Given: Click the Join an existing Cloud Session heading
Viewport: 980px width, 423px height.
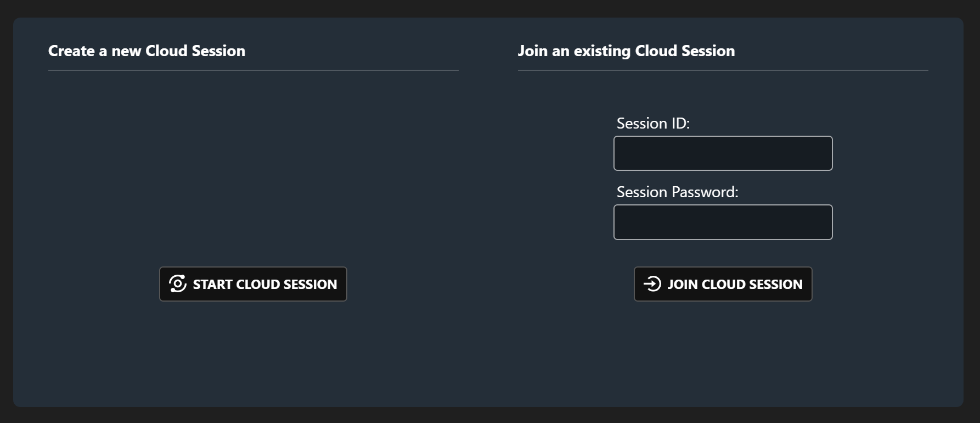Looking at the screenshot, I should (x=626, y=51).
